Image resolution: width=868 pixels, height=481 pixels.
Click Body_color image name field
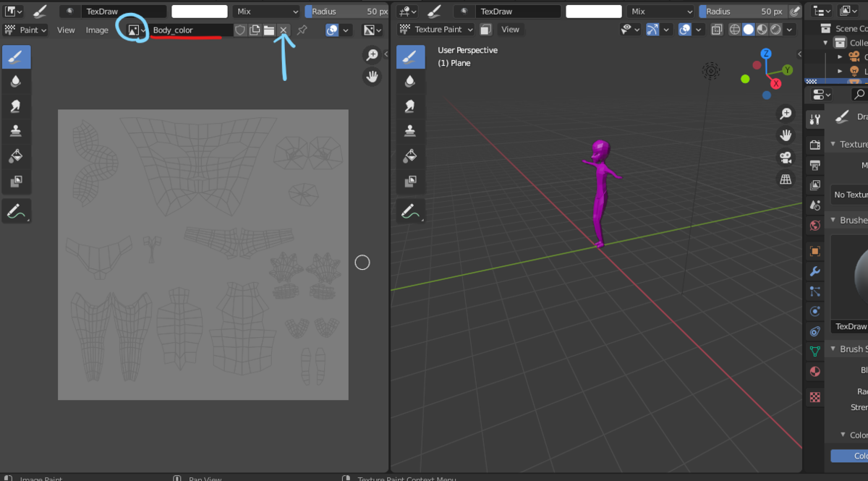(191, 30)
